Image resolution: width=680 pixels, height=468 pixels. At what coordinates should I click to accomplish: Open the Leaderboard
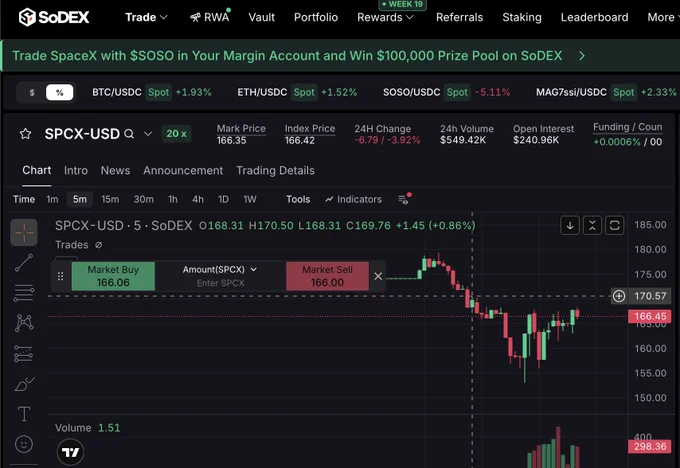click(594, 17)
